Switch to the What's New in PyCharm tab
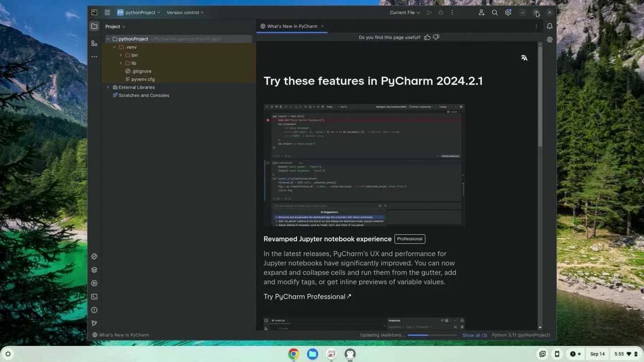644x362 pixels. 291,26
